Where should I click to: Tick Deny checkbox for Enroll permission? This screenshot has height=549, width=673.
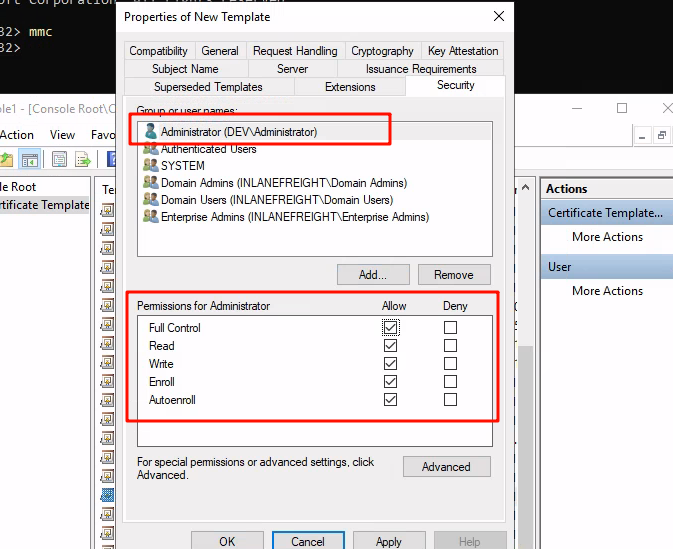450,382
